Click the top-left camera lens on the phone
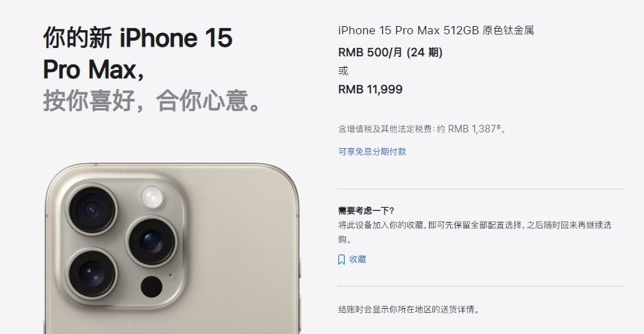Viewport: 644px width, 334px height. tap(91, 210)
